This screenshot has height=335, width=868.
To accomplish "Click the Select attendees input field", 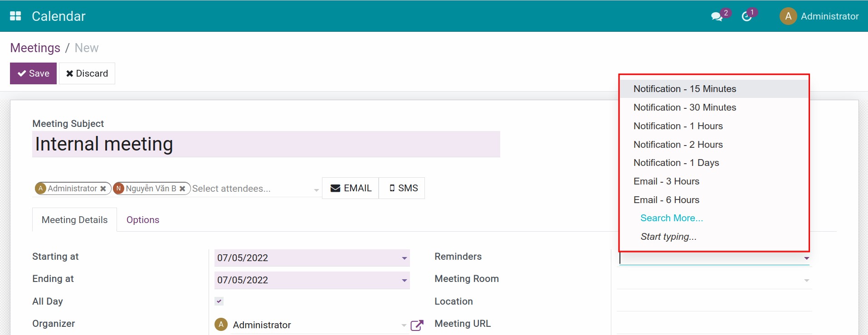I will [x=252, y=189].
